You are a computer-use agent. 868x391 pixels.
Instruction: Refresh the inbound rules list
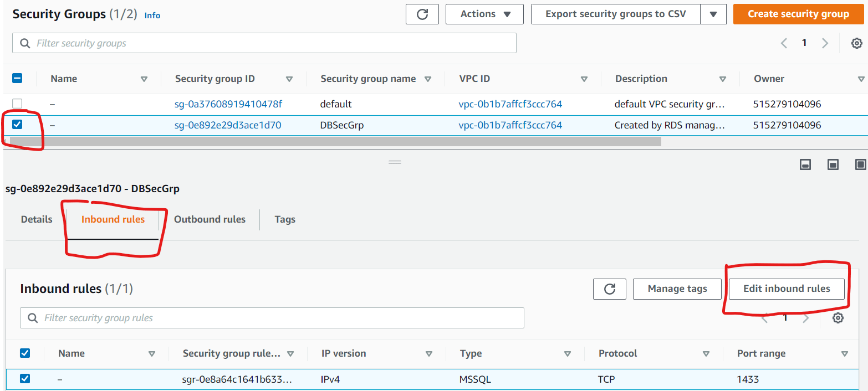pyautogui.click(x=610, y=289)
